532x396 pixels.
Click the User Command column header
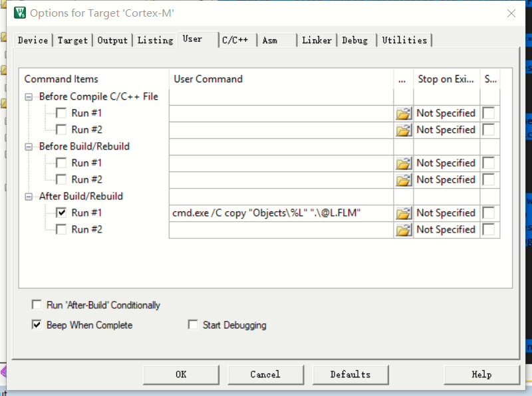pyautogui.click(x=281, y=79)
